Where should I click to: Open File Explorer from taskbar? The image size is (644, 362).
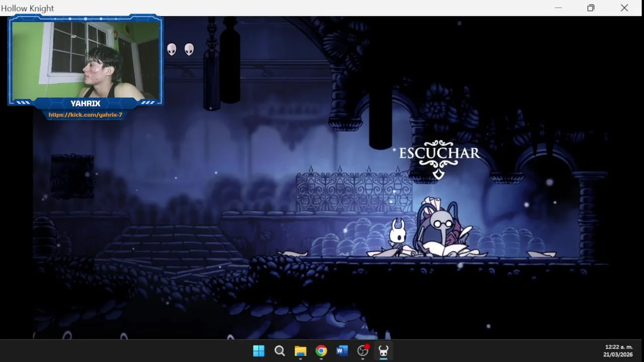tap(300, 351)
